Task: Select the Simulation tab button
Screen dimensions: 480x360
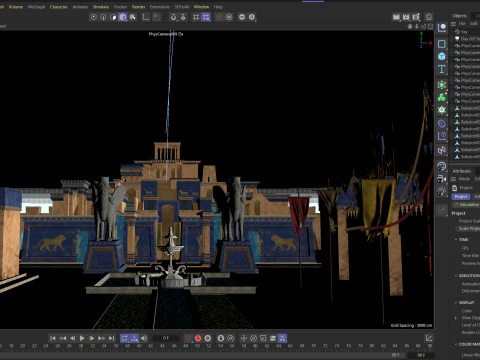Action: coord(466,205)
